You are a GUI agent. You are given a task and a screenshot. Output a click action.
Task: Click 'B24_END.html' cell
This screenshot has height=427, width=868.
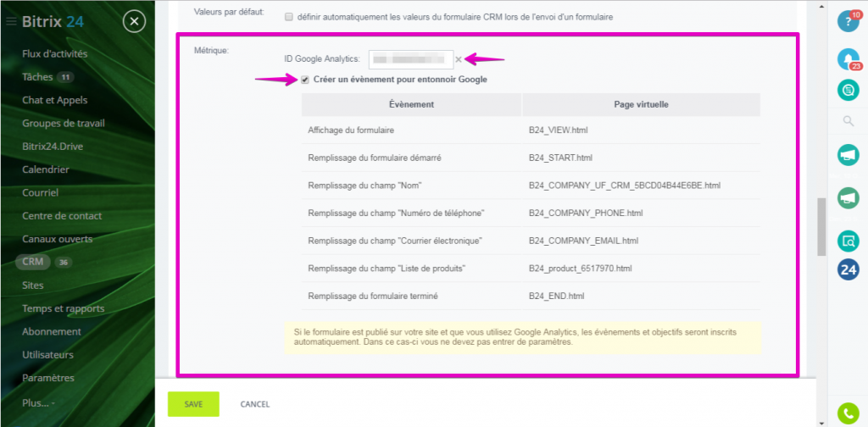556,296
